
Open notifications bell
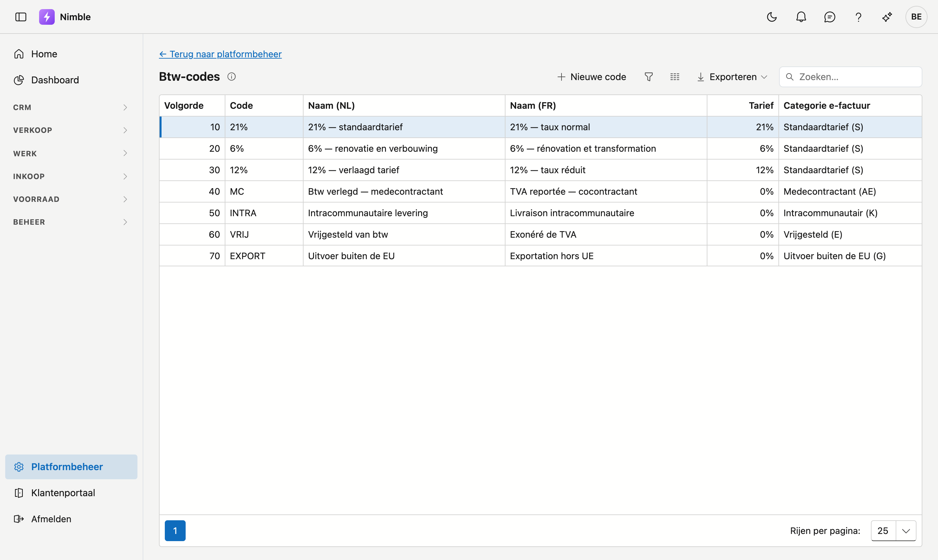(x=801, y=17)
